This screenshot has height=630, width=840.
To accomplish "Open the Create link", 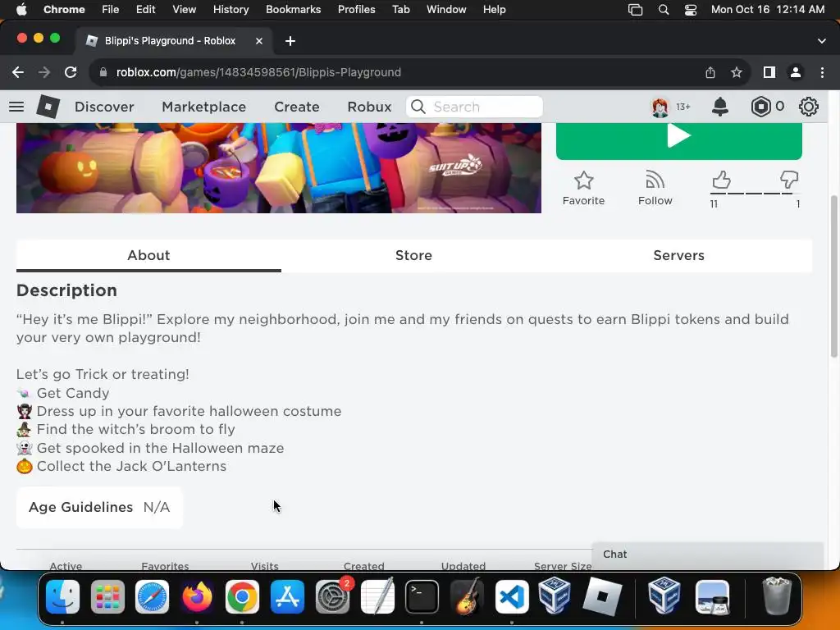I will pos(297,107).
